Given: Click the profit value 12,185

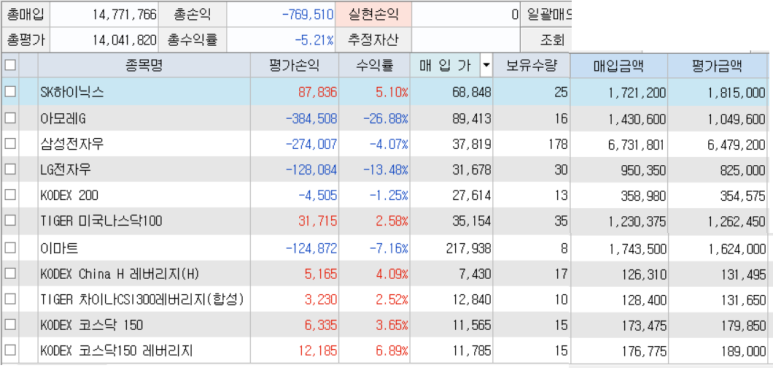Looking at the screenshot, I should click(317, 350).
